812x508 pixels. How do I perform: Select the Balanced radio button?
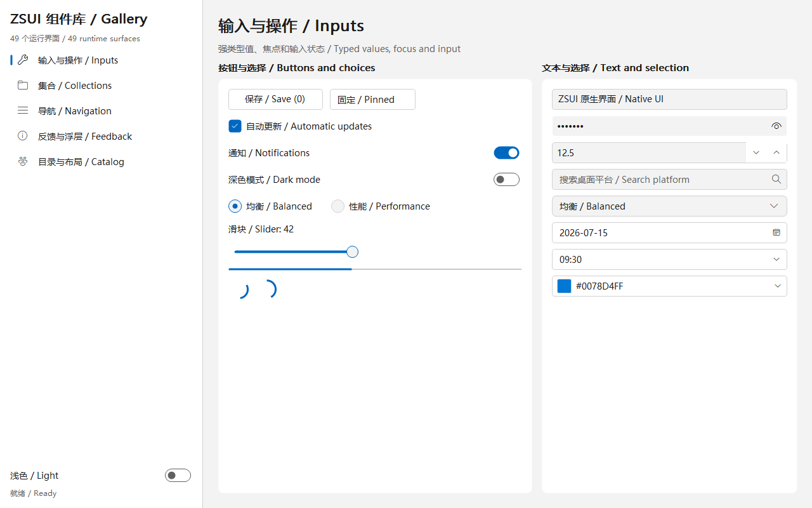[x=235, y=206]
